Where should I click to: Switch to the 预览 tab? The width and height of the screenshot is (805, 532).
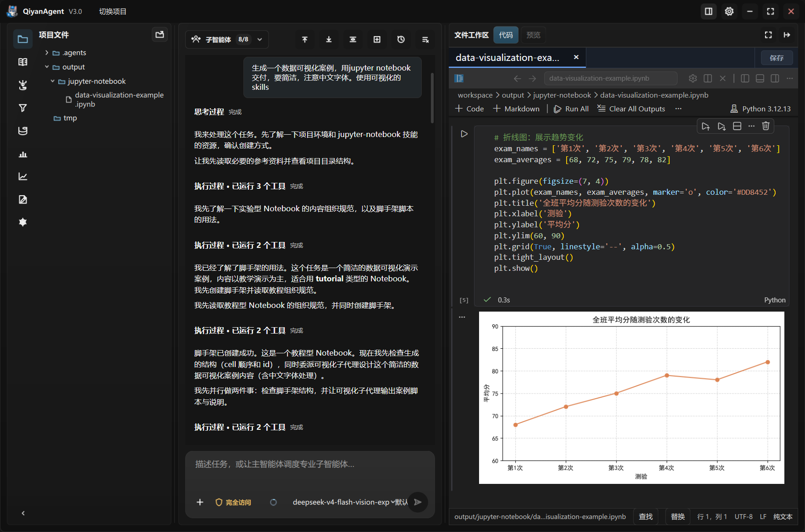coord(533,35)
